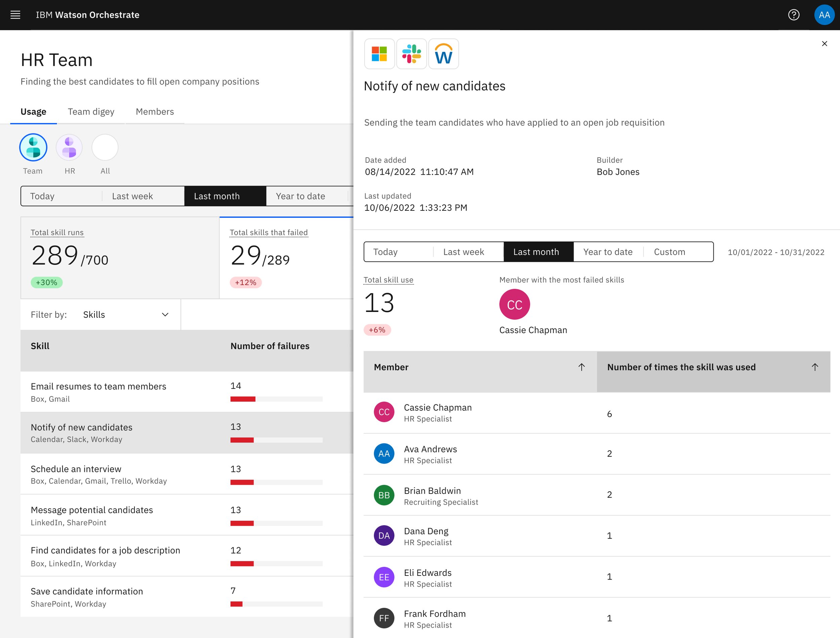Click the 10/01/2022 - 10/31/2022 date range
The width and height of the screenshot is (840, 638).
pyautogui.click(x=776, y=252)
